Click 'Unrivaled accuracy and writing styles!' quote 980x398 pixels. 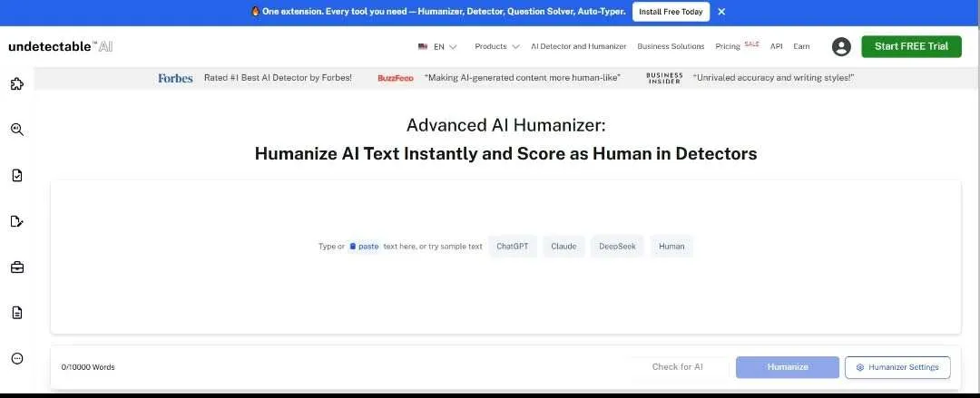773,78
